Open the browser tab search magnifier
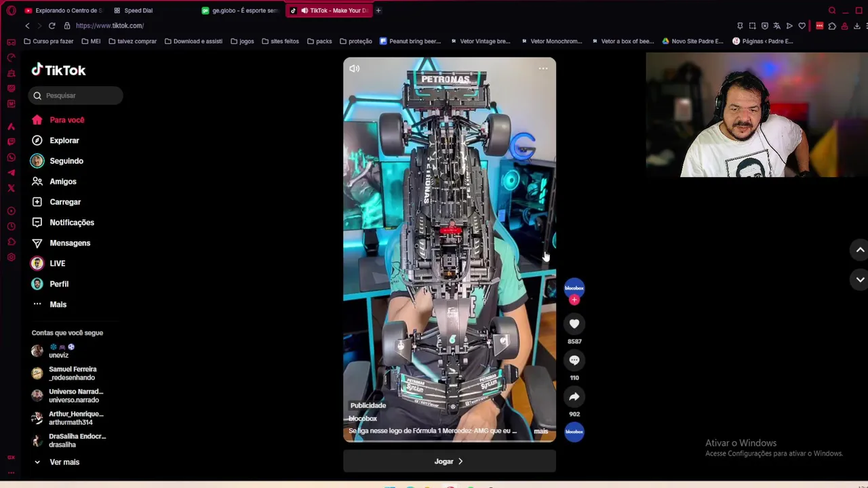Screen dimensions: 868x488 pyautogui.click(x=832, y=10)
